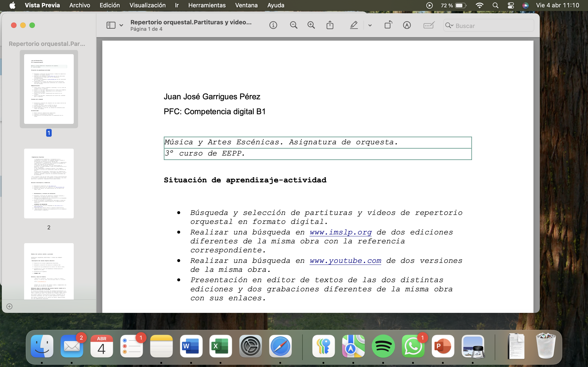The width and height of the screenshot is (588, 367).
Task: Follow the www.youtube.com link
Action: (x=345, y=261)
